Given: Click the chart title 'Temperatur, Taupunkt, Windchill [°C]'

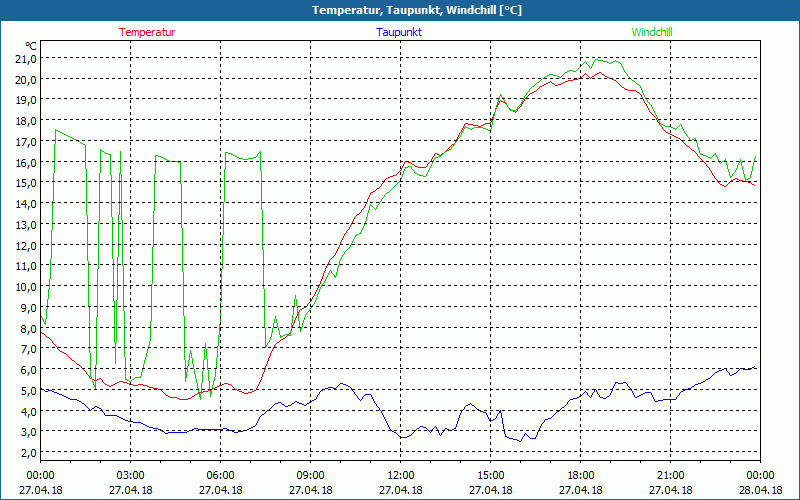Looking at the screenshot, I should [x=417, y=10].
